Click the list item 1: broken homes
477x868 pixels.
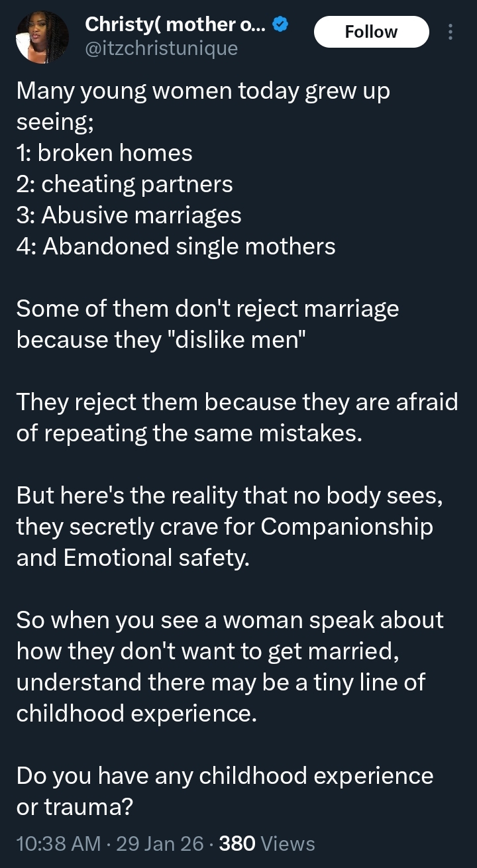(104, 152)
